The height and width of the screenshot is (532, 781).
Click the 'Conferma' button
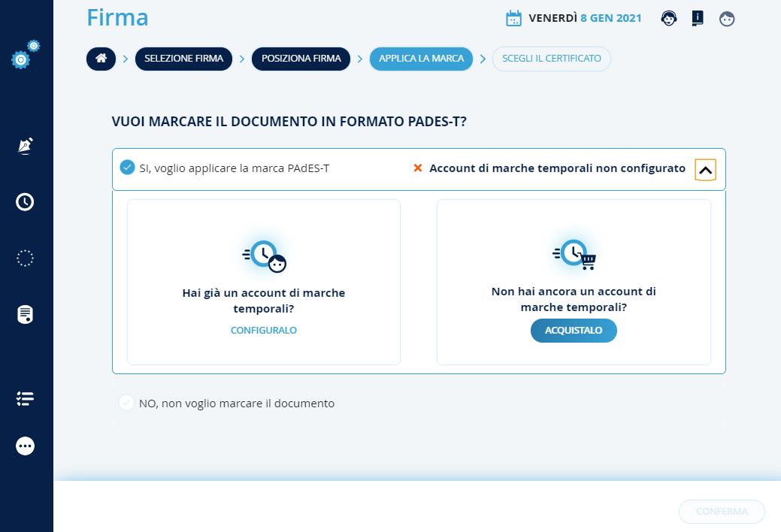pos(722,512)
